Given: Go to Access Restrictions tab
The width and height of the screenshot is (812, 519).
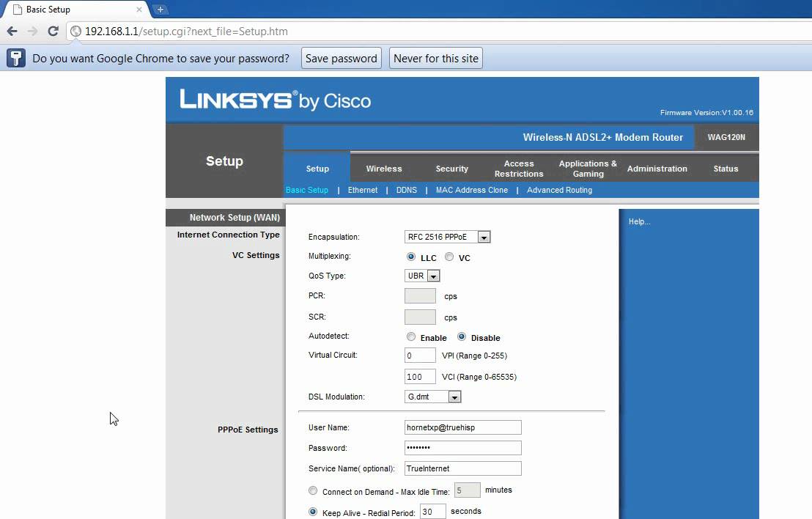Looking at the screenshot, I should click(x=519, y=169).
